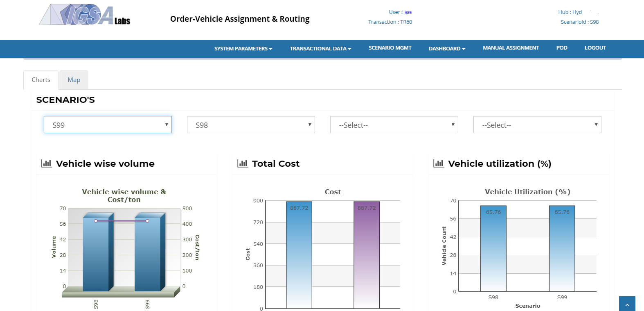Click the 65.76 label on S98 bar
This screenshot has width=644, height=311.
click(x=493, y=212)
